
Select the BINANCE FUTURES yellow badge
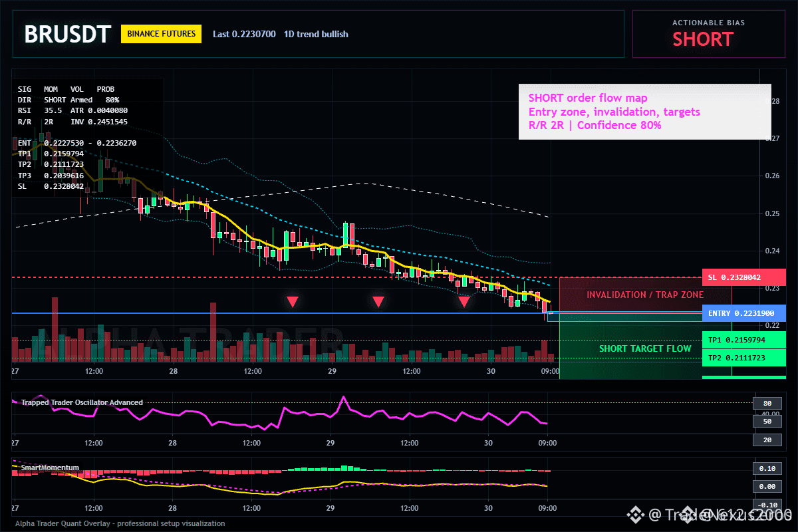pyautogui.click(x=162, y=34)
